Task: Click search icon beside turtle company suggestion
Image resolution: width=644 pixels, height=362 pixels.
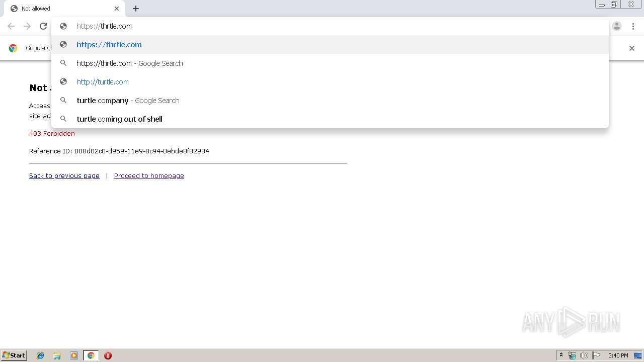Action: (63, 101)
